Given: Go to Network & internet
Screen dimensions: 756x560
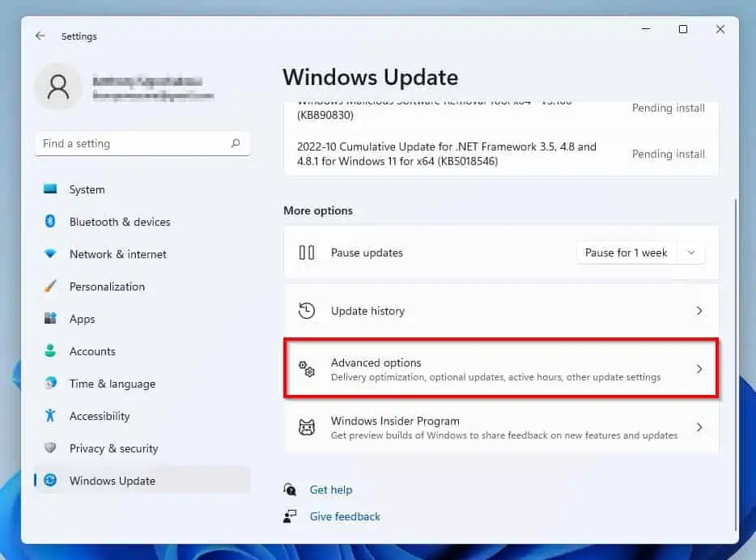Looking at the screenshot, I should click(142, 254).
